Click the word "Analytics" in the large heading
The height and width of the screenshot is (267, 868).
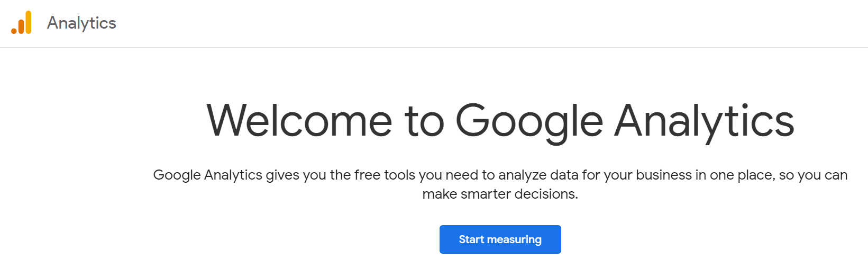pos(704,121)
